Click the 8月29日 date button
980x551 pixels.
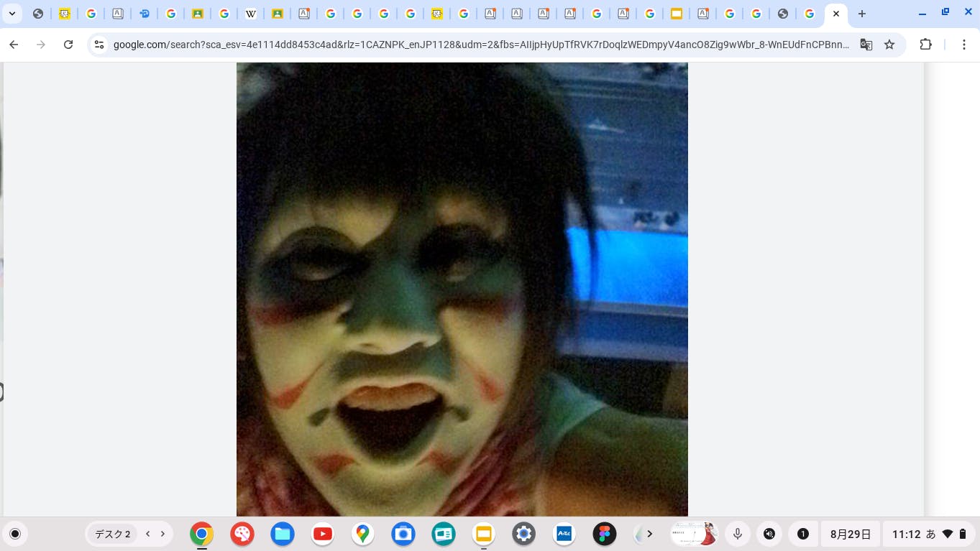851,534
